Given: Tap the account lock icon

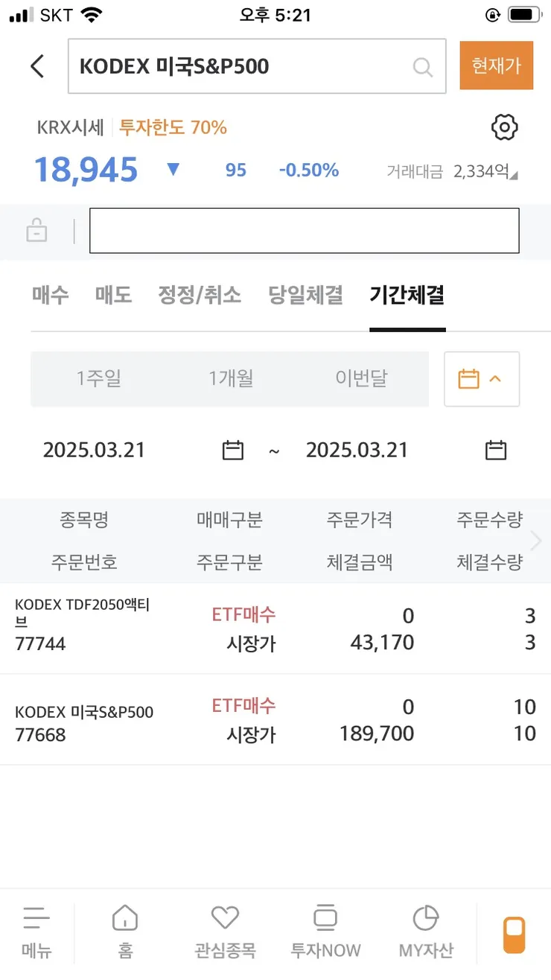Looking at the screenshot, I should click(x=36, y=231).
